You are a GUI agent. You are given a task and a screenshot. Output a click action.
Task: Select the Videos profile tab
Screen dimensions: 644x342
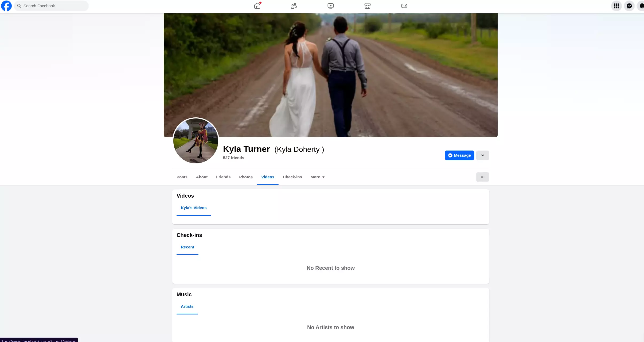click(268, 177)
